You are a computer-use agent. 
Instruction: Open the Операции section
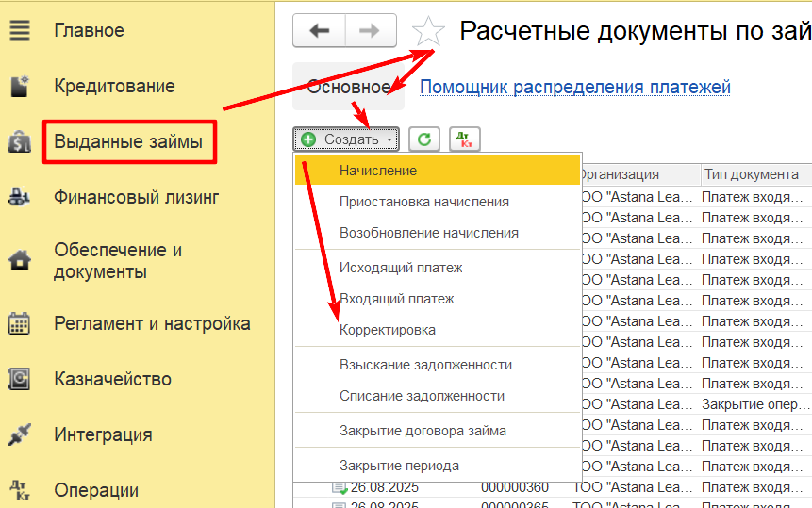tap(96, 490)
